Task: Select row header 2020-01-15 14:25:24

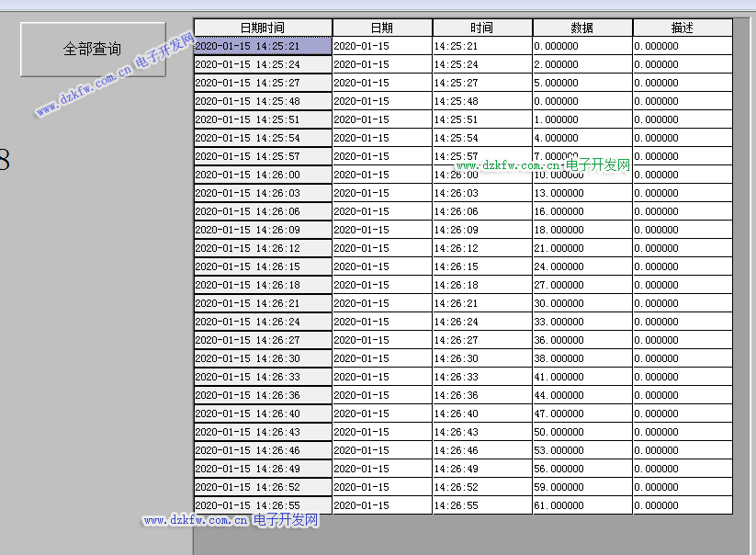Action: [263, 64]
